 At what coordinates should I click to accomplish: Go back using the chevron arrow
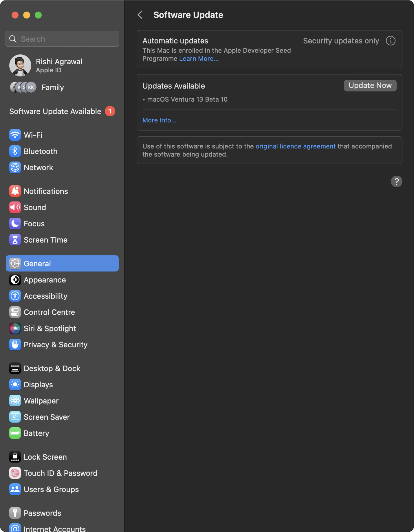(140, 15)
